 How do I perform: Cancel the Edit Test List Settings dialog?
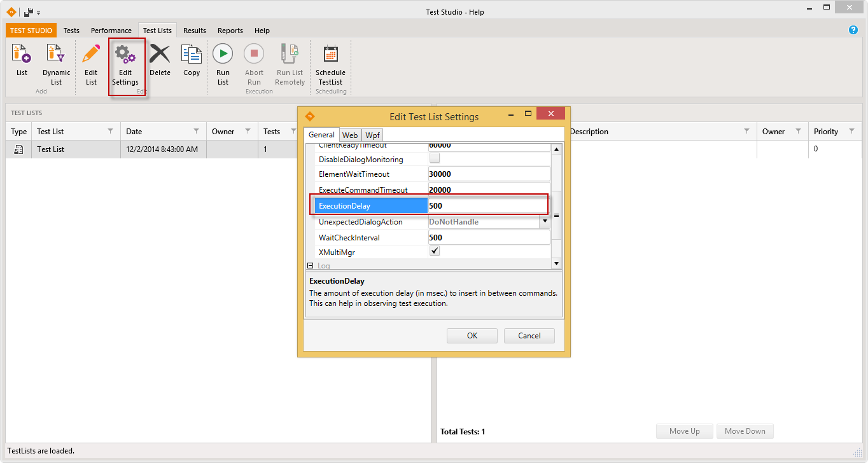529,336
